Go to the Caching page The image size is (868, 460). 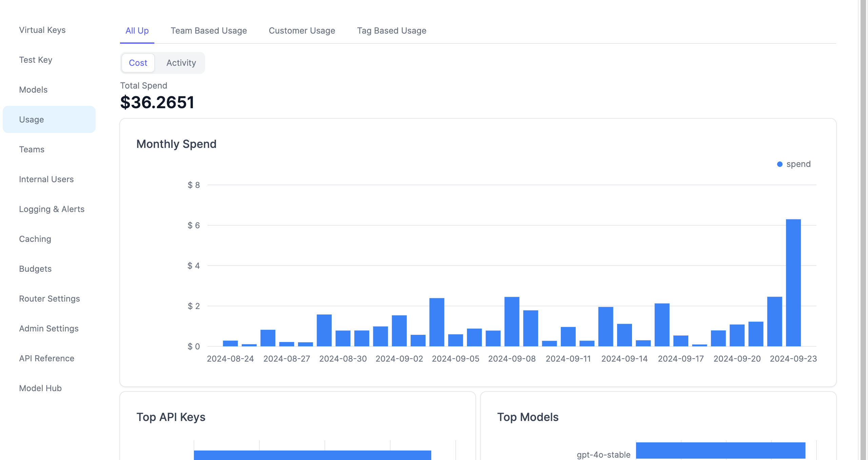(35, 239)
